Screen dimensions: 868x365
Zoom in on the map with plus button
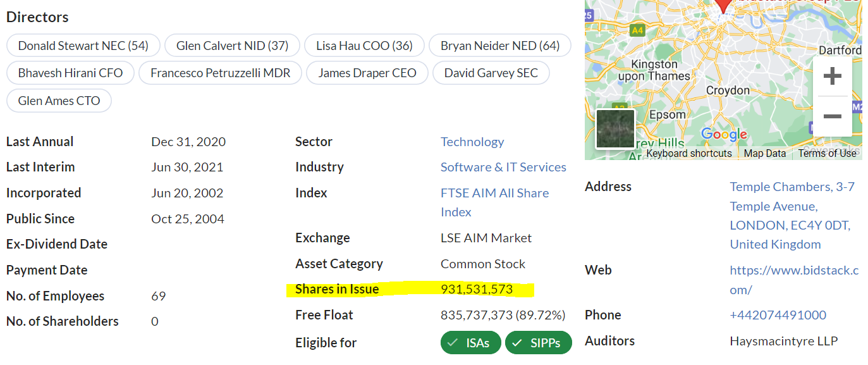click(832, 77)
